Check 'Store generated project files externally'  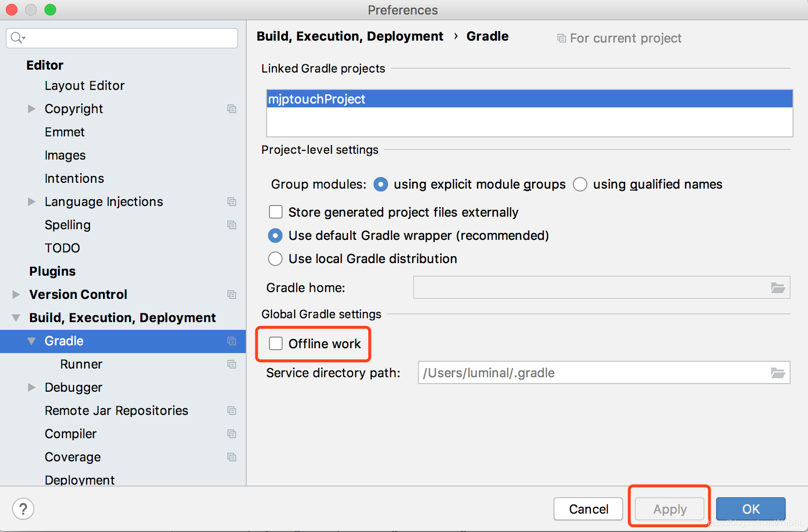(275, 212)
